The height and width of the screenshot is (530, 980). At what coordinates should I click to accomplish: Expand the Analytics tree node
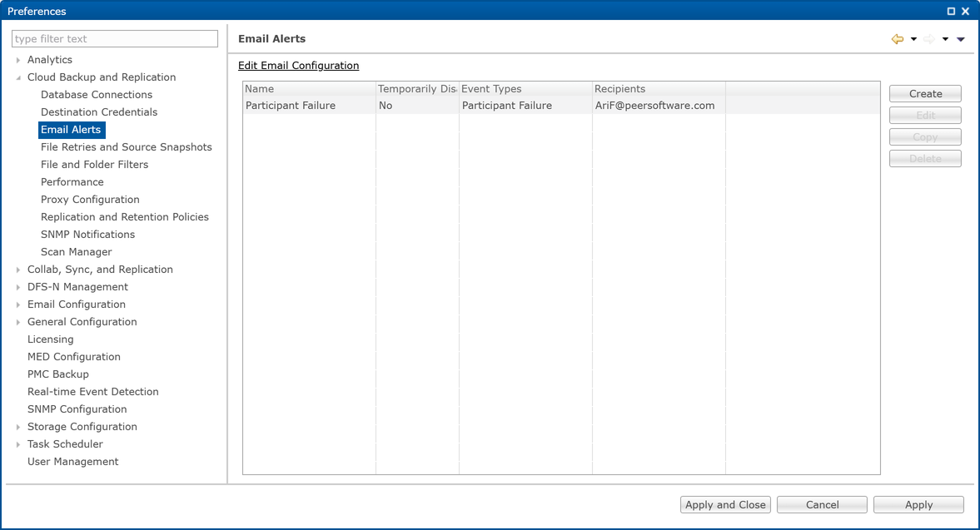pyautogui.click(x=18, y=60)
